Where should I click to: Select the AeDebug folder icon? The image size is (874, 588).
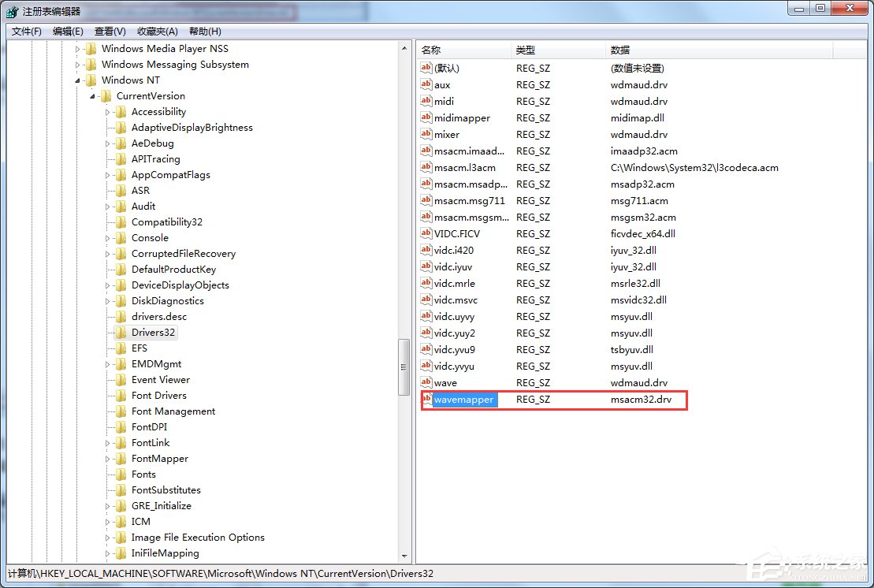(121, 143)
